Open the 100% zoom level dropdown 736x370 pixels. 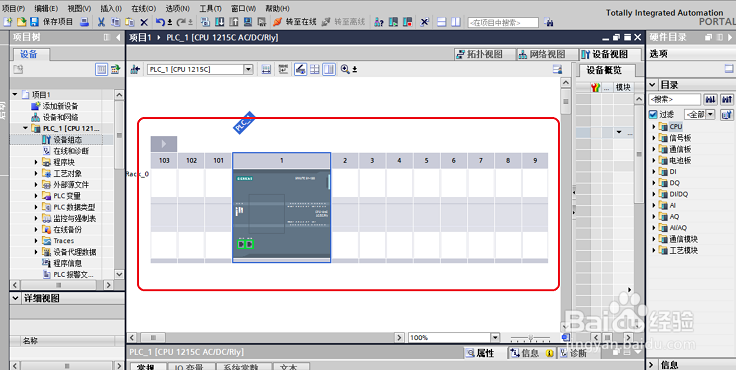click(x=495, y=337)
